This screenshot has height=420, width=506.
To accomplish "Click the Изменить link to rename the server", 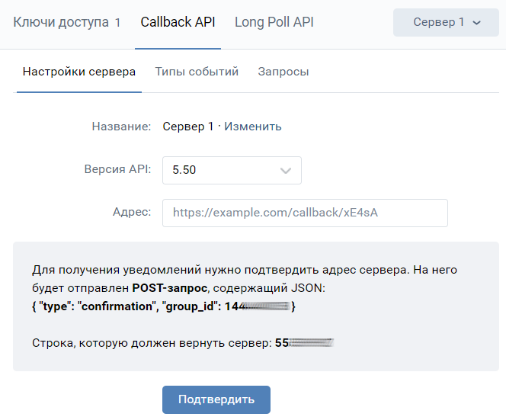I will (x=253, y=127).
